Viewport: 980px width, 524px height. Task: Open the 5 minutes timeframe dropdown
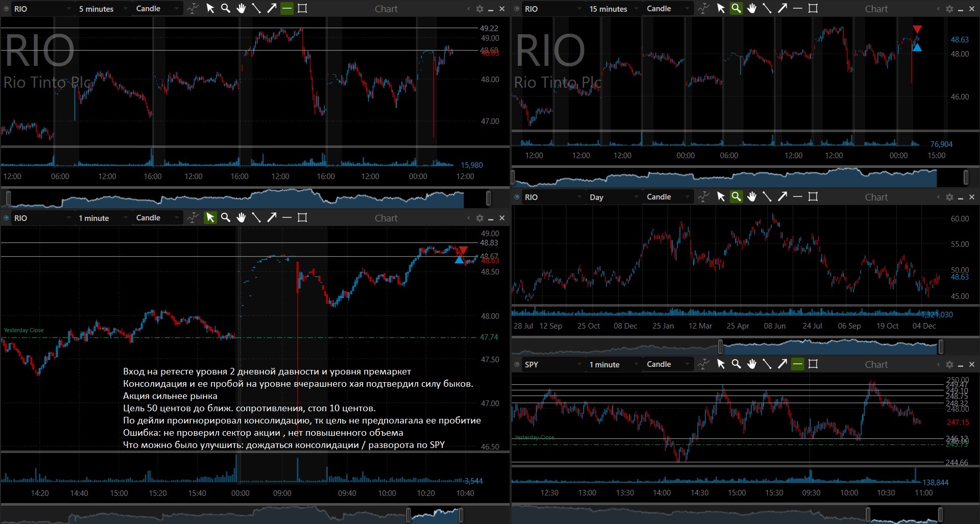point(104,9)
